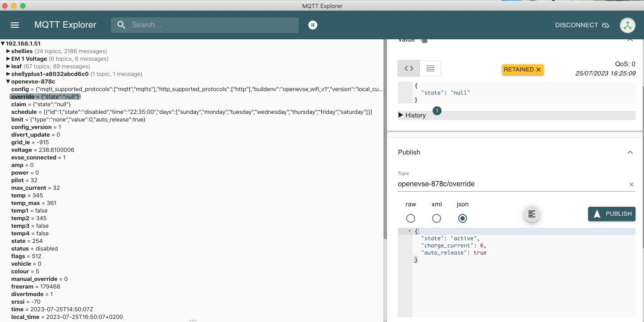Image resolution: width=644 pixels, height=322 pixels.
Task: Select the grid_ie = -915 row
Action: 30,142
